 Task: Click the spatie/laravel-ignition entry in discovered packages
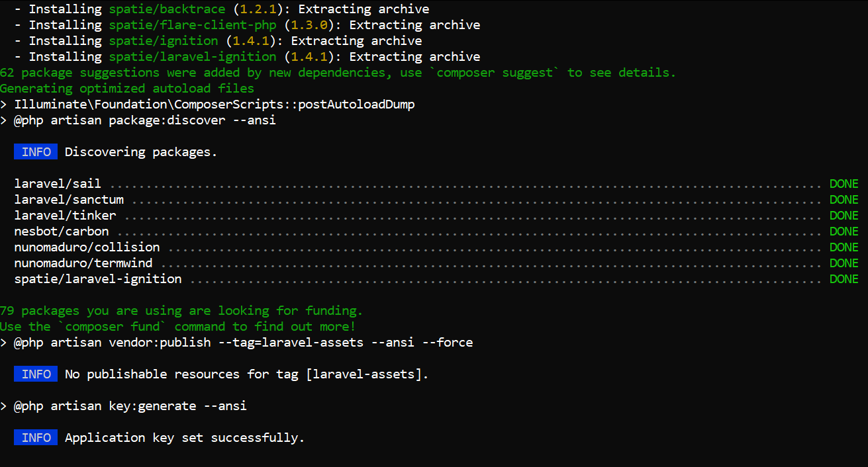(x=98, y=279)
